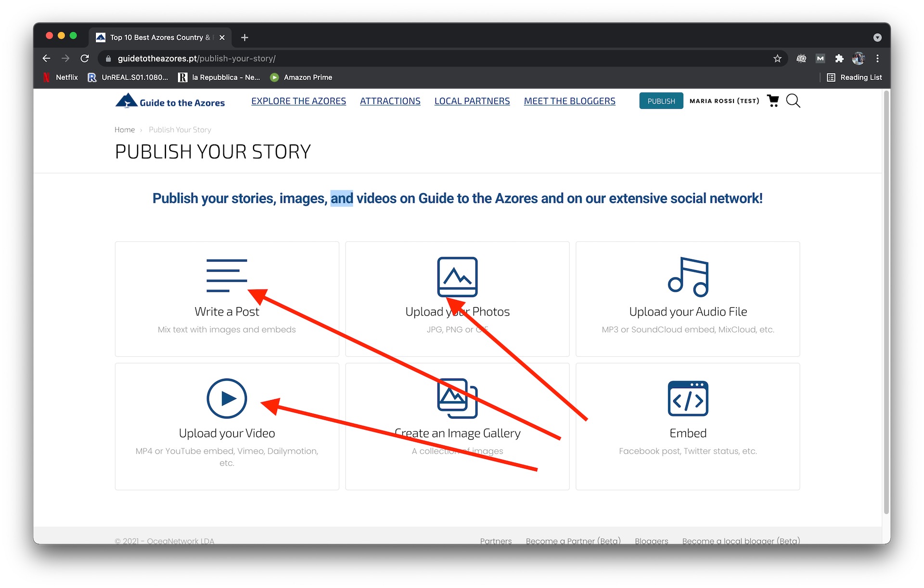Go to the Home breadcrumb
Image resolution: width=924 pixels, height=588 pixels.
click(125, 130)
